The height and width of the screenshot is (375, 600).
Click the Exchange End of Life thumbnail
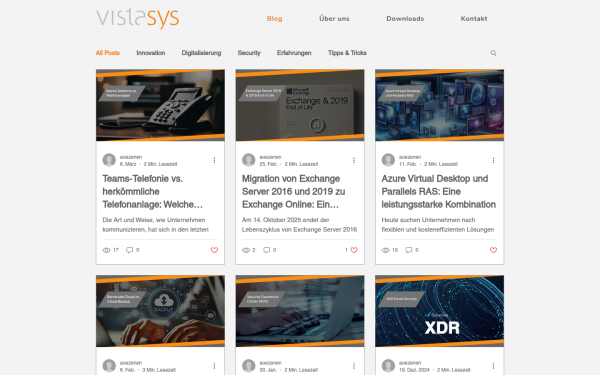300,105
